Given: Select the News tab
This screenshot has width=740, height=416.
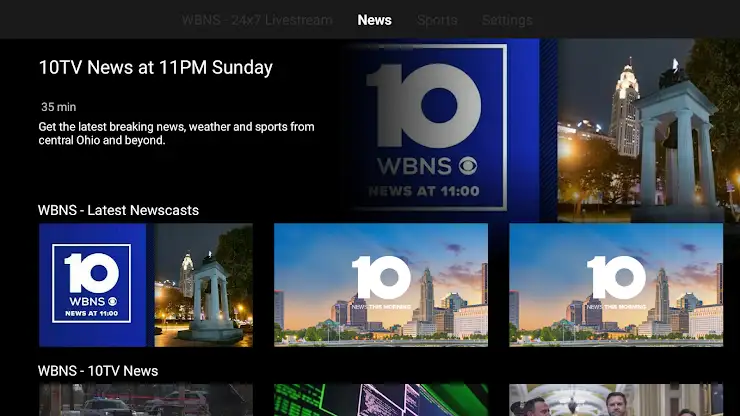Looking at the screenshot, I should (x=374, y=20).
